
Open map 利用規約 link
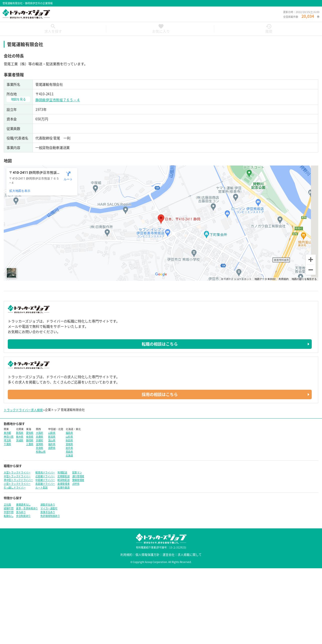click(283, 279)
